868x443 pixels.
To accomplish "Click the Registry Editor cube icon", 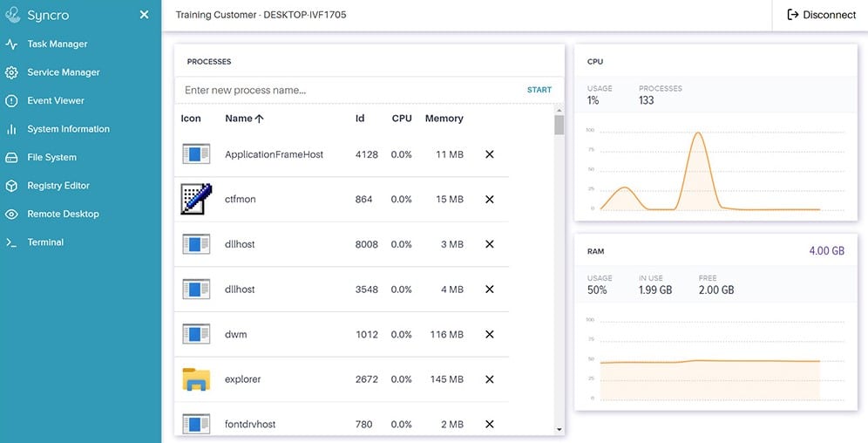I will [x=11, y=186].
